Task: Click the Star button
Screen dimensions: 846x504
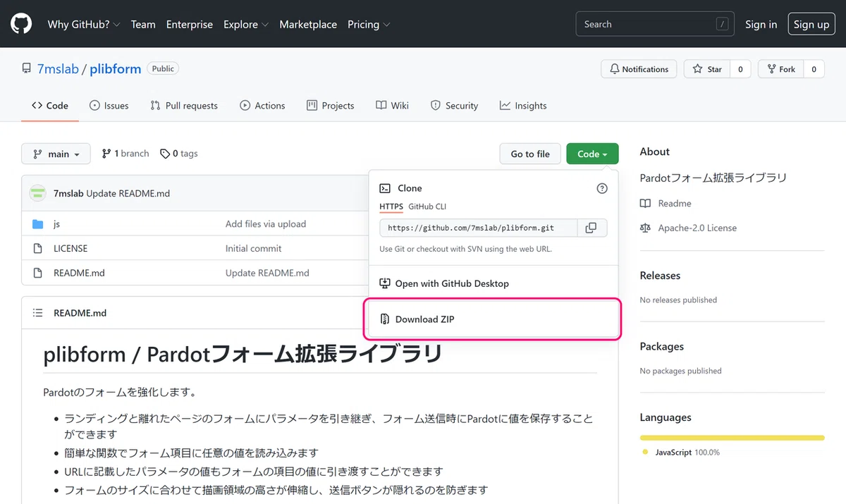Action: pos(707,69)
